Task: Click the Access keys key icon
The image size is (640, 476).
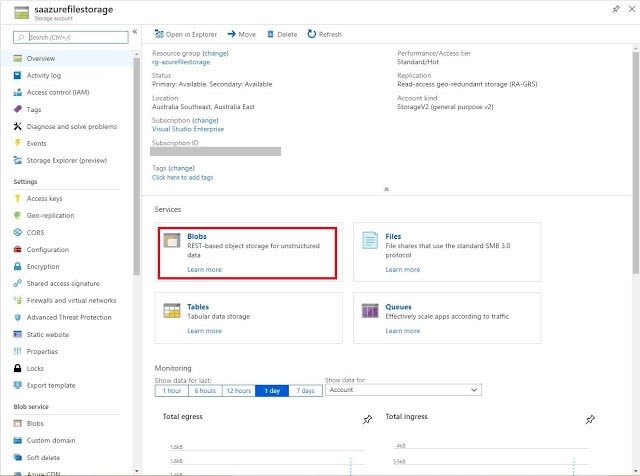Action: pyautogui.click(x=17, y=198)
